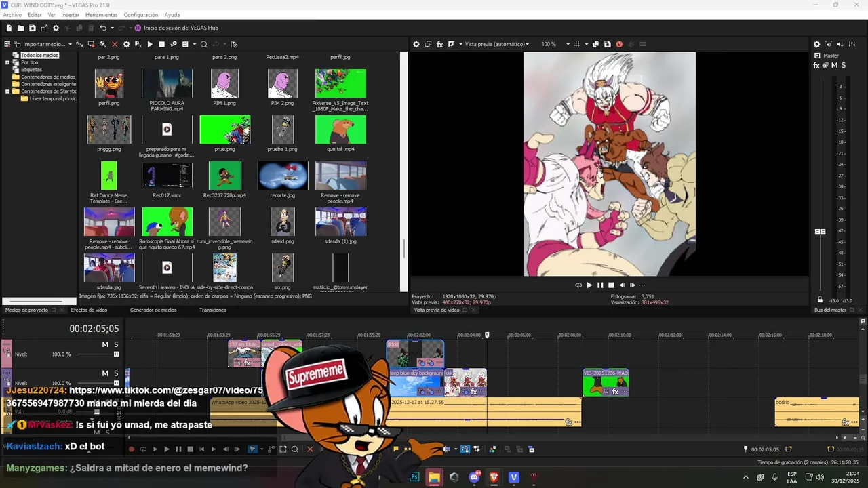Open the Herramientas menu
The width and height of the screenshot is (868, 488).
101,15
